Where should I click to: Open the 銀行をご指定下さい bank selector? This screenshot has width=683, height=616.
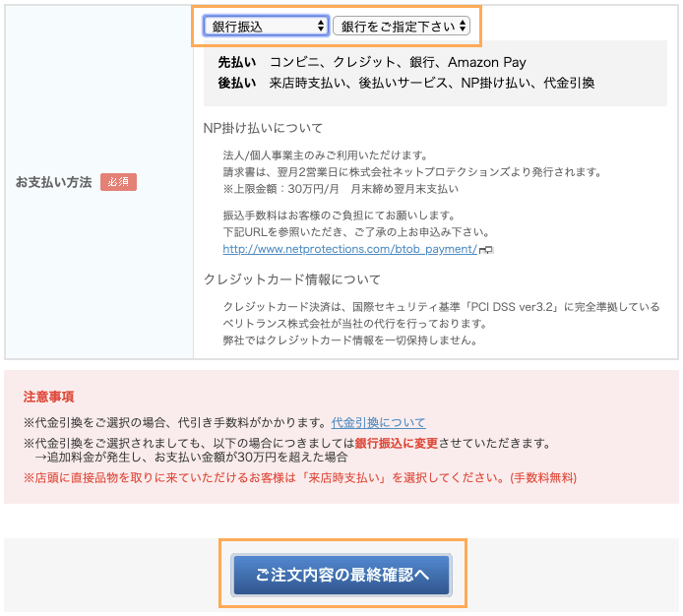[x=402, y=27]
